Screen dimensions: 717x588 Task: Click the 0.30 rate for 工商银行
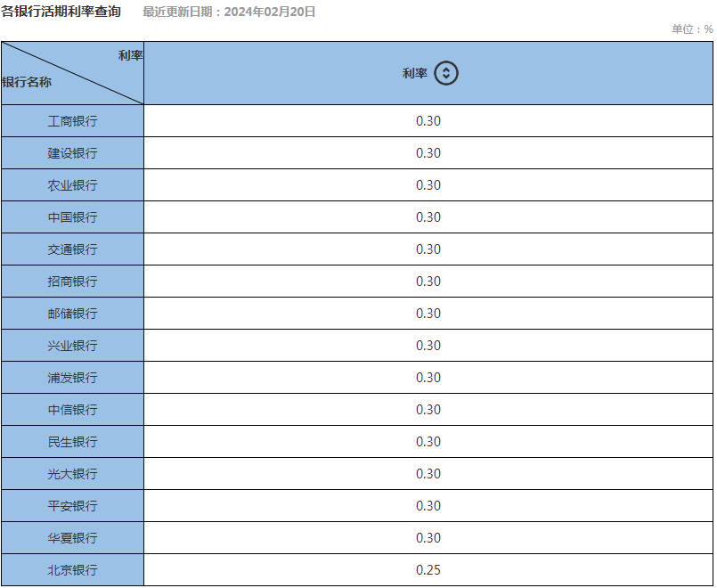(428, 121)
